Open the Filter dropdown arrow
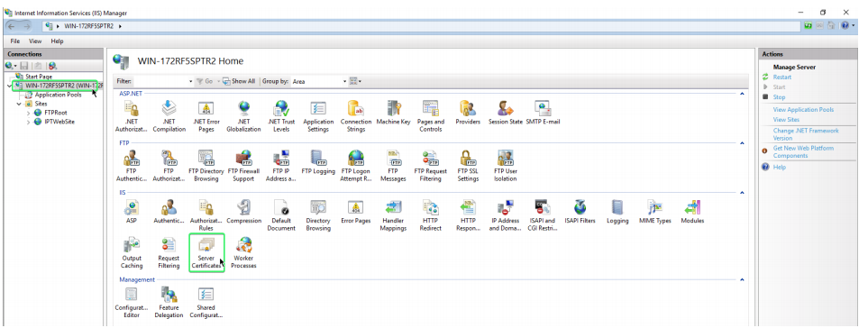Viewport: 868px width, 328px height. (x=191, y=81)
